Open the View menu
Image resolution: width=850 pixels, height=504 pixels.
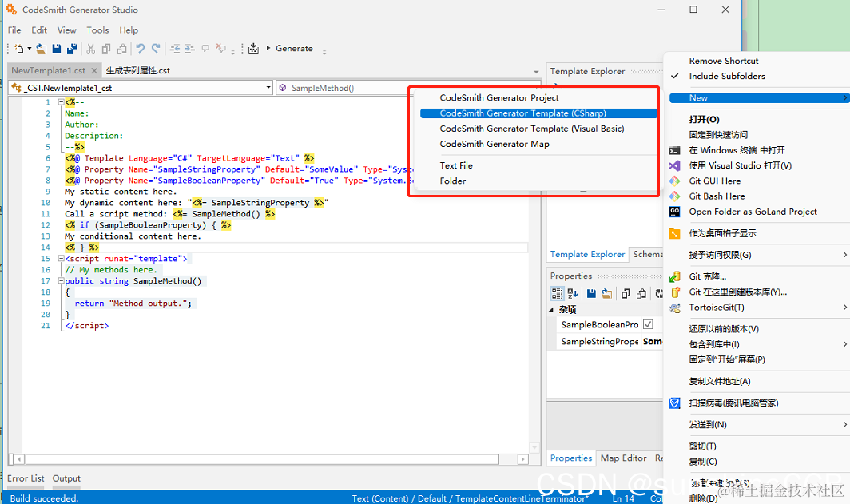66,30
